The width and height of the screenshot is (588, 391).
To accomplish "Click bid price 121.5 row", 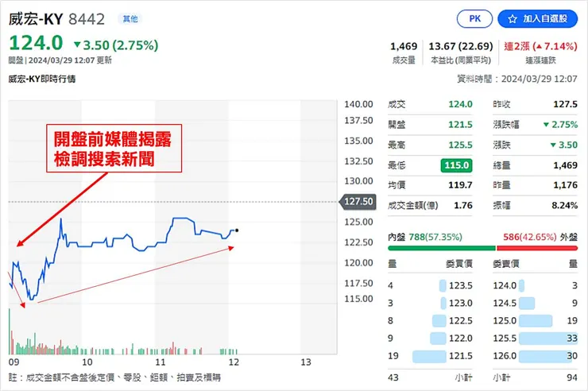I will (x=430, y=356).
